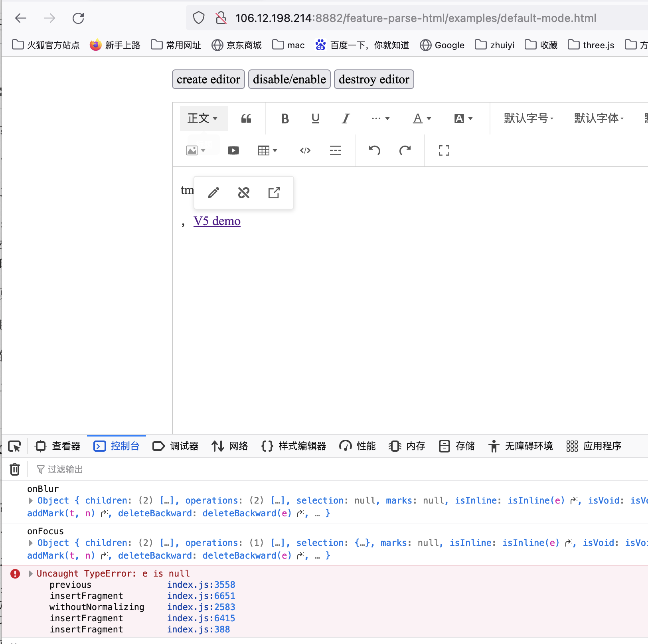Click the create editor button
This screenshot has width=648, height=644.
coord(208,79)
